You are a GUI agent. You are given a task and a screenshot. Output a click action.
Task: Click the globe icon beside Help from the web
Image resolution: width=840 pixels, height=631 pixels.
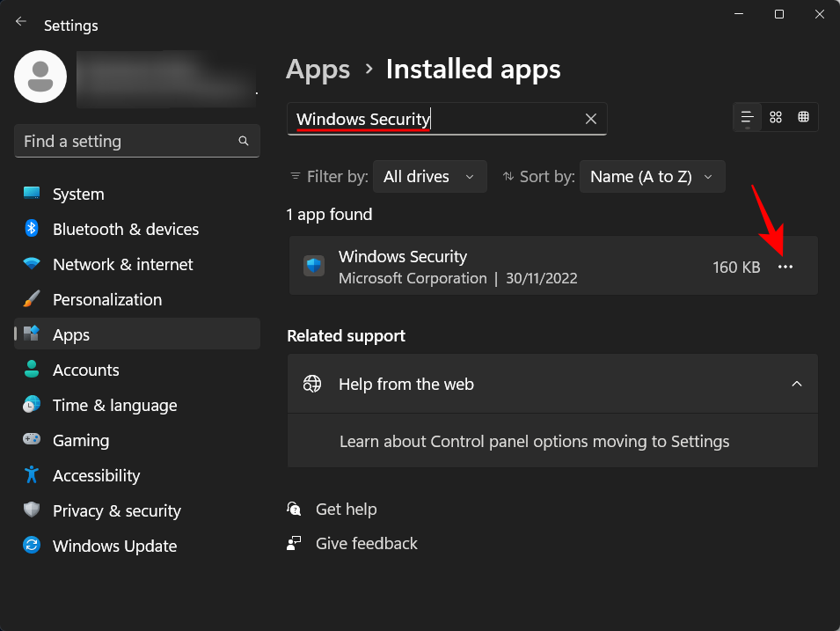coord(311,384)
